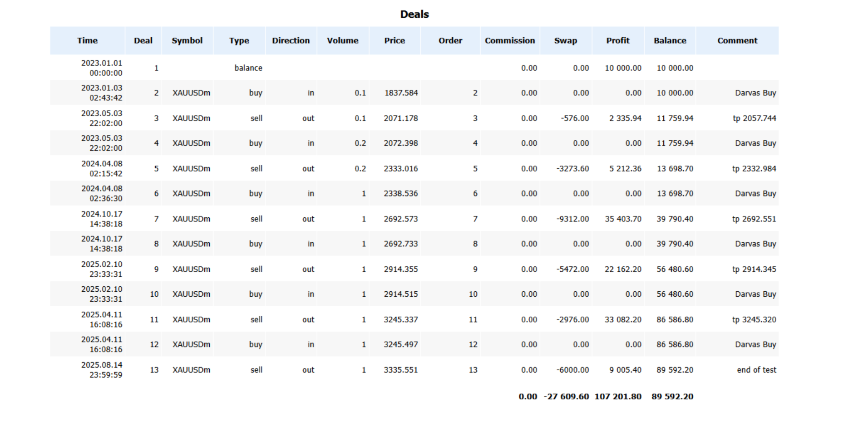
Task: Select bold final balance 89 592.20
Action: point(672,397)
